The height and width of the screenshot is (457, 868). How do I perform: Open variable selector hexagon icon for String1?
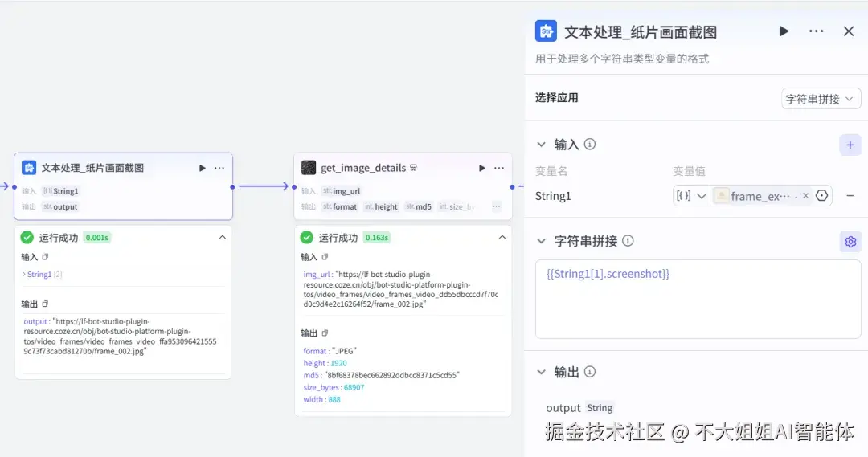tap(822, 196)
